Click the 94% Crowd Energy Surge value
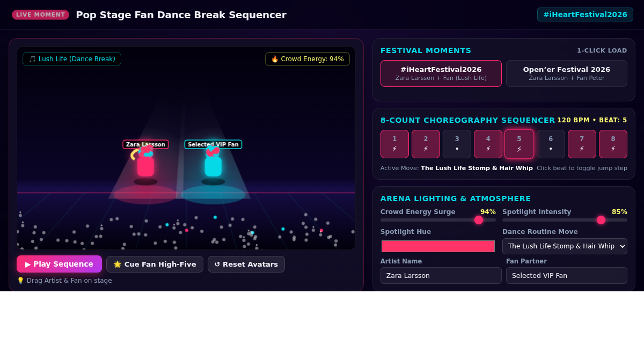Image resolution: width=644 pixels, height=338 pixels. pos(488,212)
